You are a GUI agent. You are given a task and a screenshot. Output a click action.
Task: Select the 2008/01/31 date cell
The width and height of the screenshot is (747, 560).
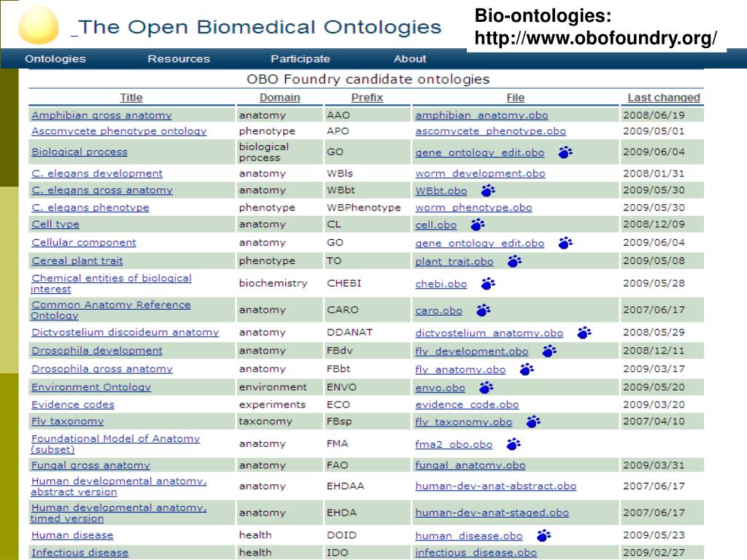point(654,174)
